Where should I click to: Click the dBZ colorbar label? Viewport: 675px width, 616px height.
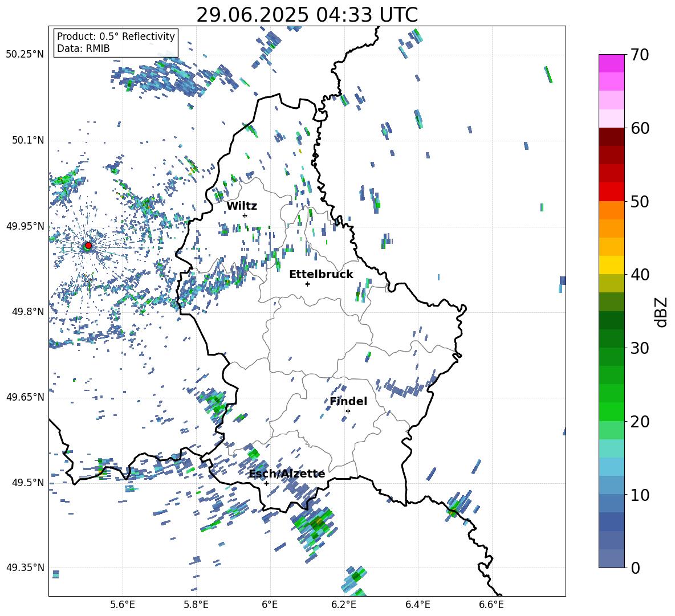click(x=662, y=312)
